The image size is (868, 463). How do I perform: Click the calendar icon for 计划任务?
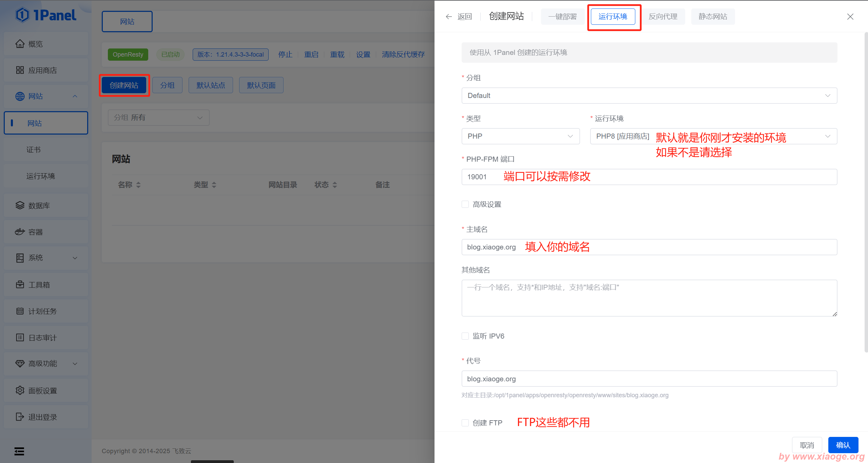(x=20, y=311)
